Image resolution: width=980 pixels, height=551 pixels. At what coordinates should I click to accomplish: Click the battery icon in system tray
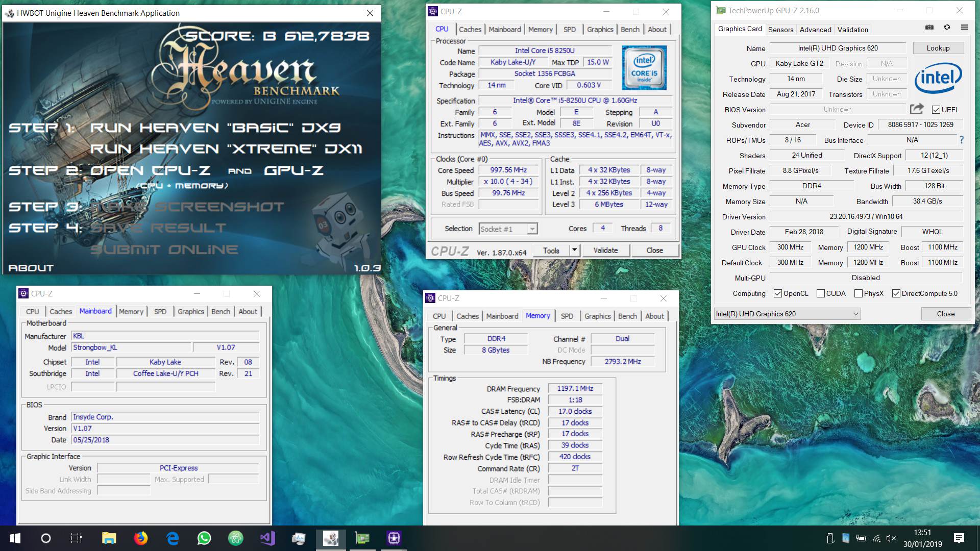tap(861, 538)
